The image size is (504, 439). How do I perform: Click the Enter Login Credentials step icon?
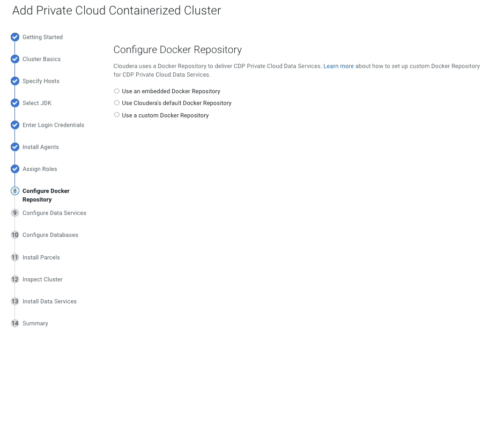click(x=15, y=125)
